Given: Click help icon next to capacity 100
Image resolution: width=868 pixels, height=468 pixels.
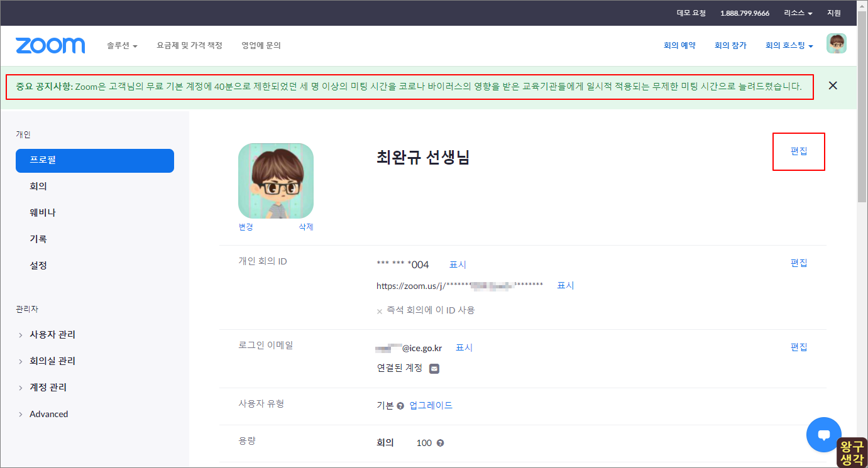Looking at the screenshot, I should point(440,443).
